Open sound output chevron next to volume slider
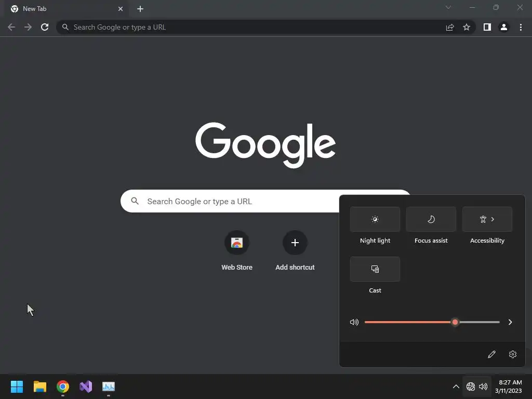This screenshot has width=532, height=399. [x=510, y=322]
